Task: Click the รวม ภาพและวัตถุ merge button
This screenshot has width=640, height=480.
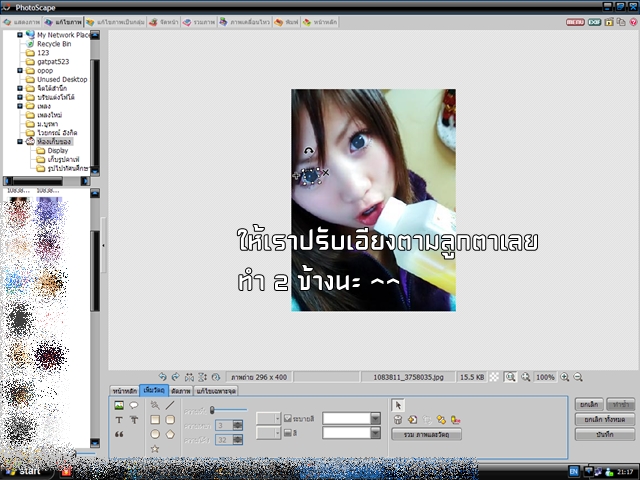Action: click(x=427, y=435)
